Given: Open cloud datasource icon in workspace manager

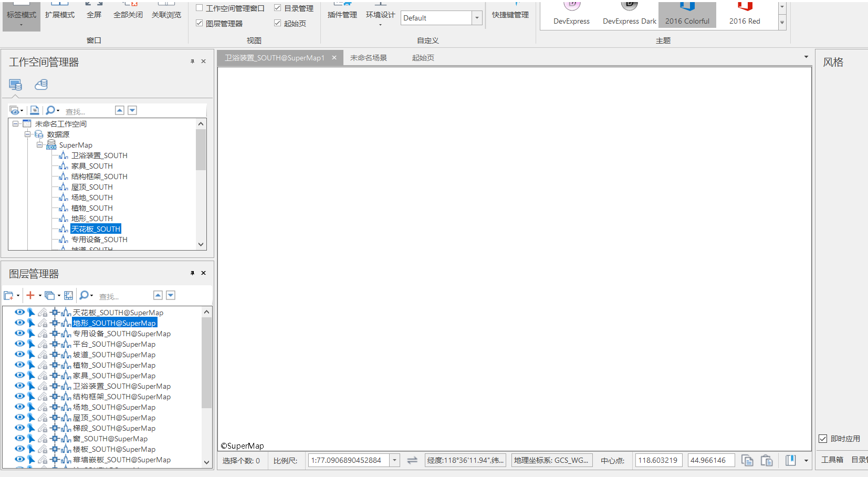Looking at the screenshot, I should coord(41,85).
